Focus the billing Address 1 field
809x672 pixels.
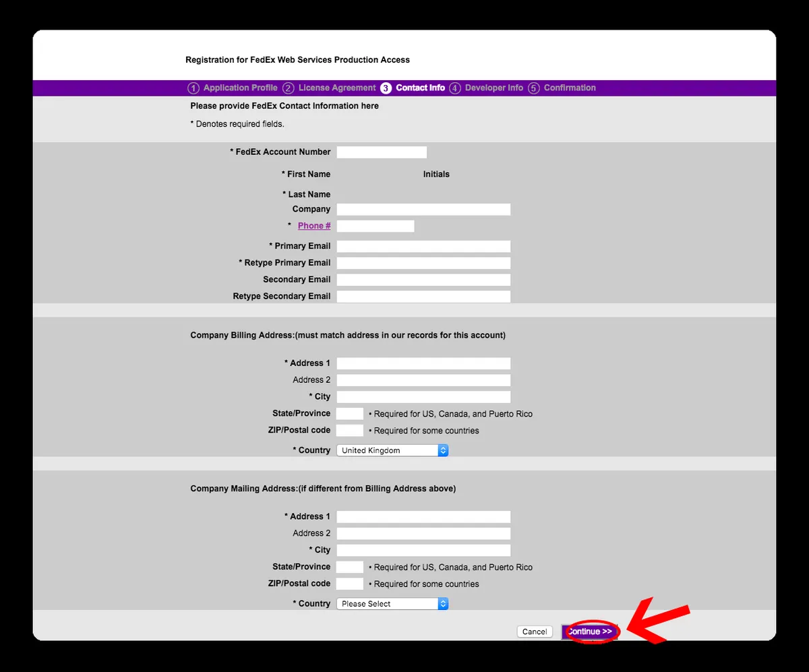click(423, 363)
